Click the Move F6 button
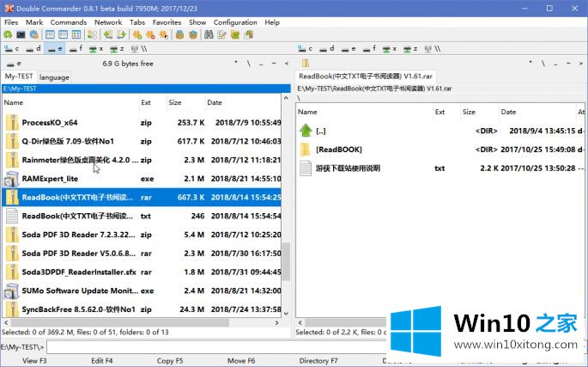This screenshot has height=367, width=588. tap(241, 361)
